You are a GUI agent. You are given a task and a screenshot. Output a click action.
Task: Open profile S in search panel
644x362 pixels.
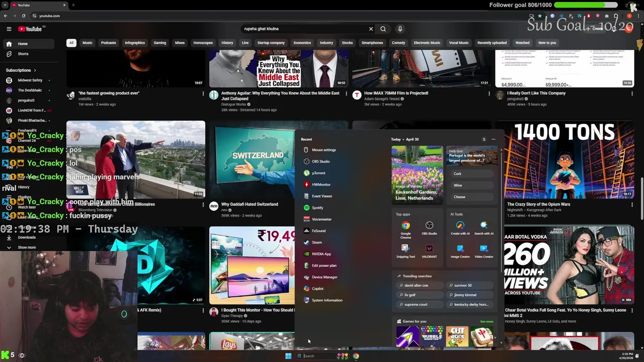[484, 139]
